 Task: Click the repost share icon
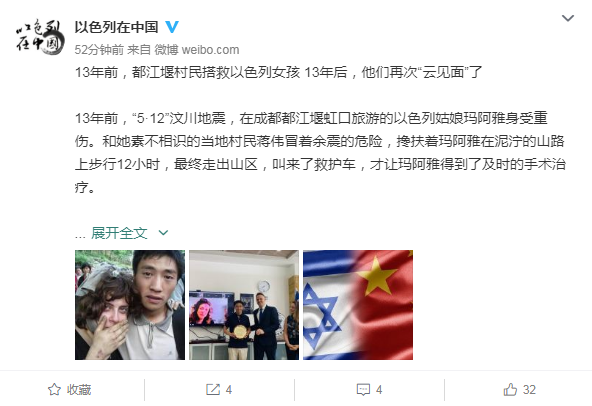pyautogui.click(x=213, y=389)
